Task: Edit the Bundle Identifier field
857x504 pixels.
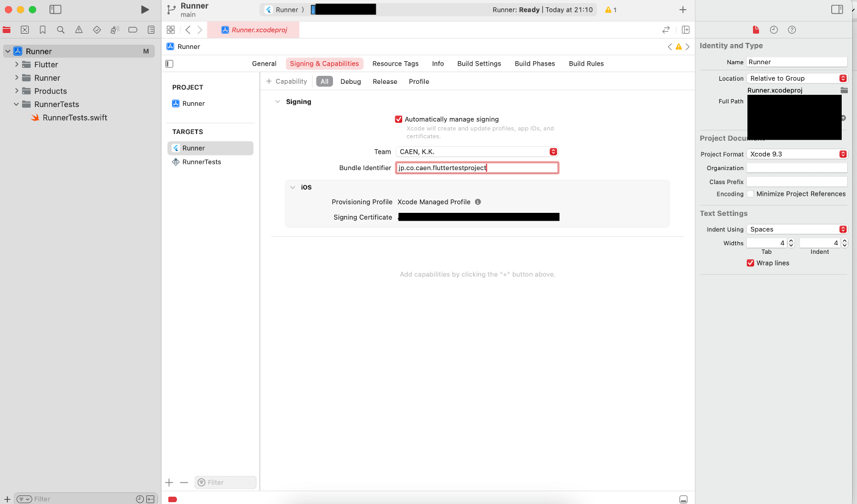Action: click(477, 168)
